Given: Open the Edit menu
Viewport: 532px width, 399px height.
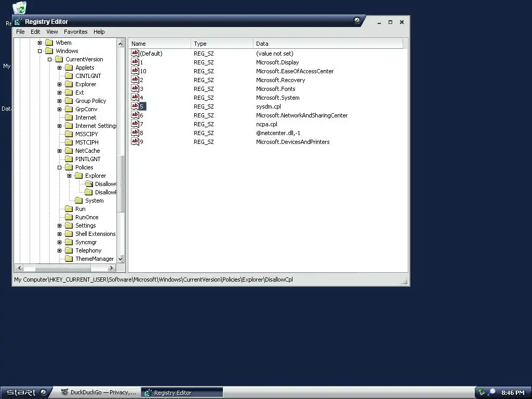Looking at the screenshot, I should pyautogui.click(x=35, y=32).
